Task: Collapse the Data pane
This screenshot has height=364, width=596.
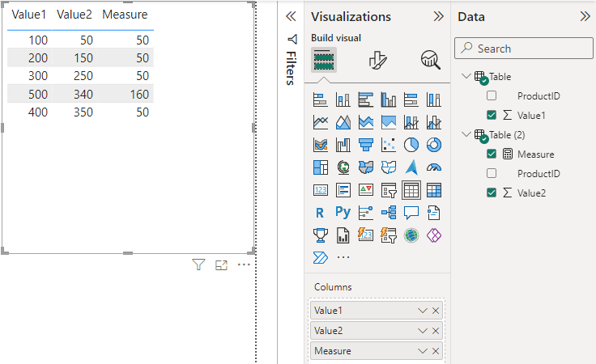Action: click(x=585, y=16)
